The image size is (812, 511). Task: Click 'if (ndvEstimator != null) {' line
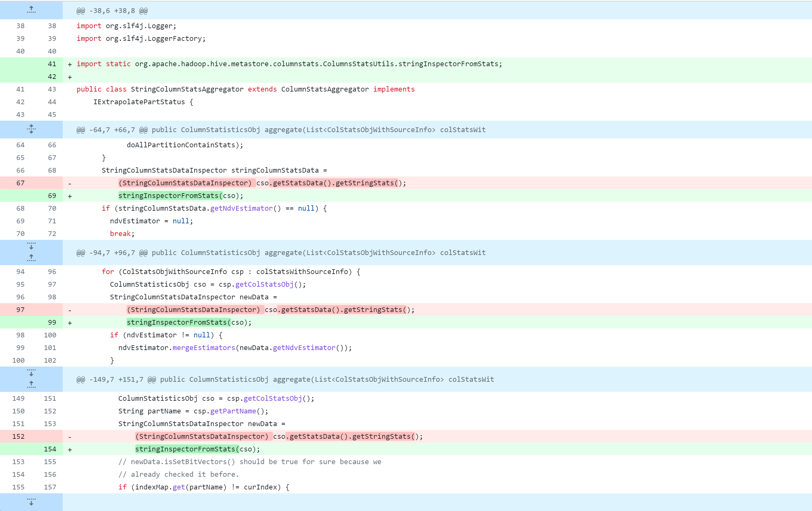(x=166, y=335)
